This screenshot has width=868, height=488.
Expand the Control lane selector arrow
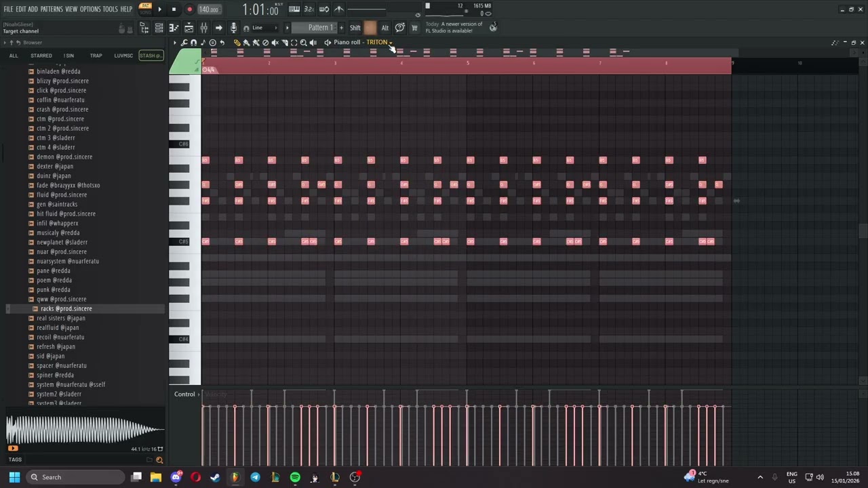pyautogui.click(x=199, y=394)
